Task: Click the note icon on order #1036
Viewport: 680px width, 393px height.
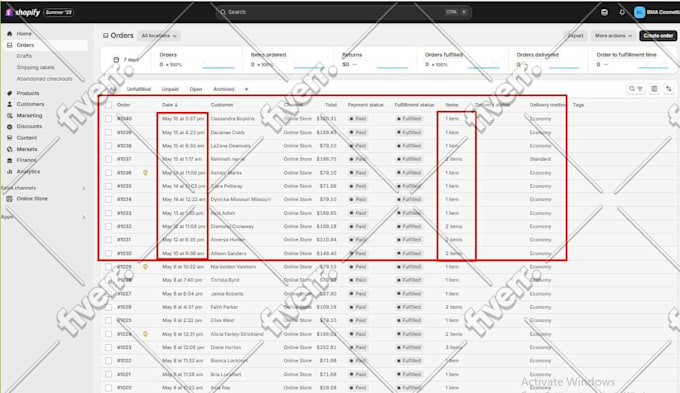Action: point(145,173)
